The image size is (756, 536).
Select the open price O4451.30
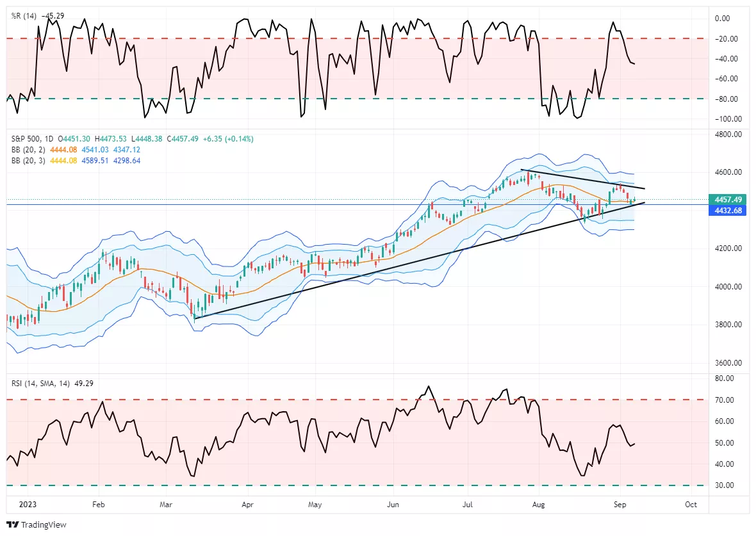click(x=73, y=139)
